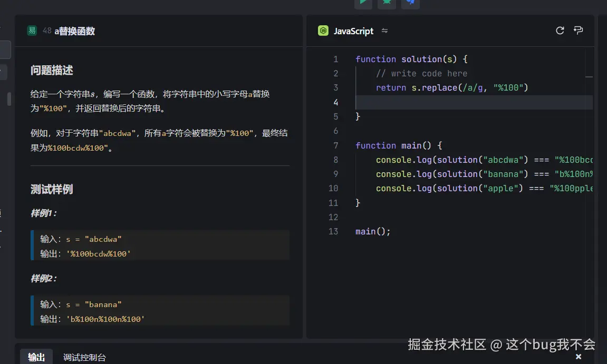Reset the code using the refresh icon
607x364 pixels.
click(560, 31)
